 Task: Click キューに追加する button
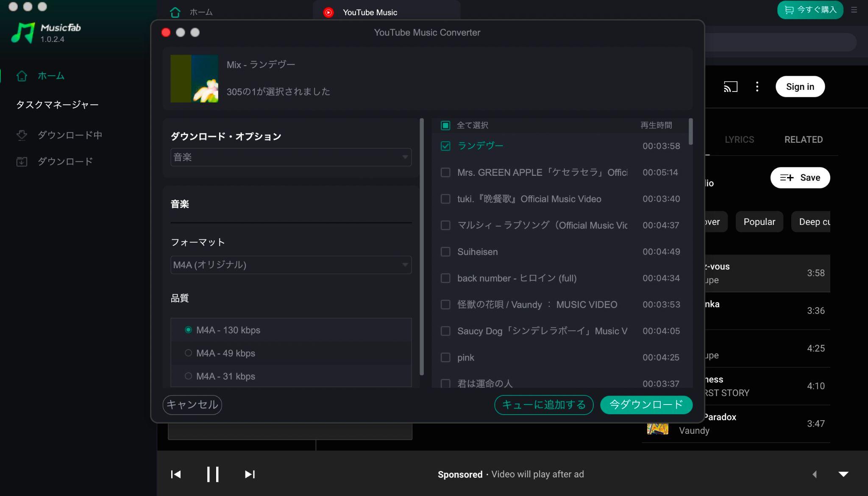pyautogui.click(x=544, y=405)
